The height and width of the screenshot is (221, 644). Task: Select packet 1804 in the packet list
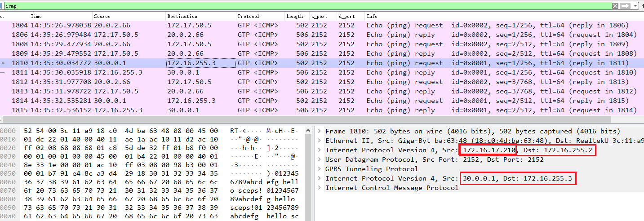322,25
